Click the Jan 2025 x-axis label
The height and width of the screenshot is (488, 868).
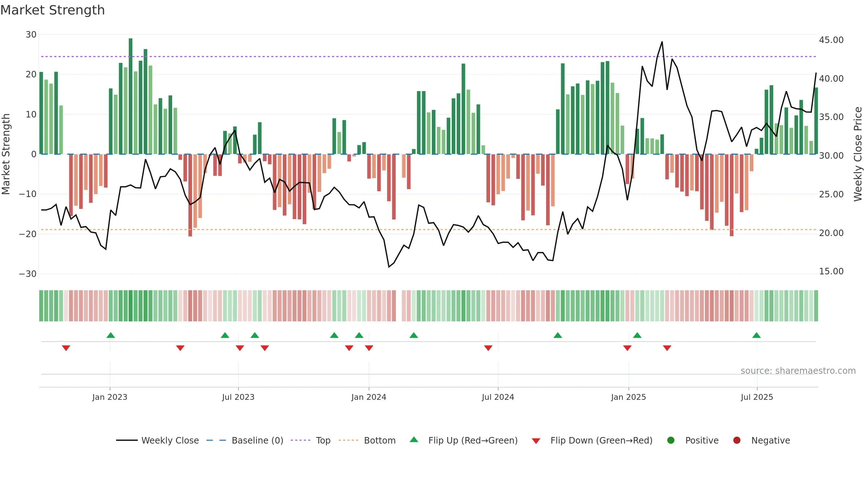tap(629, 397)
